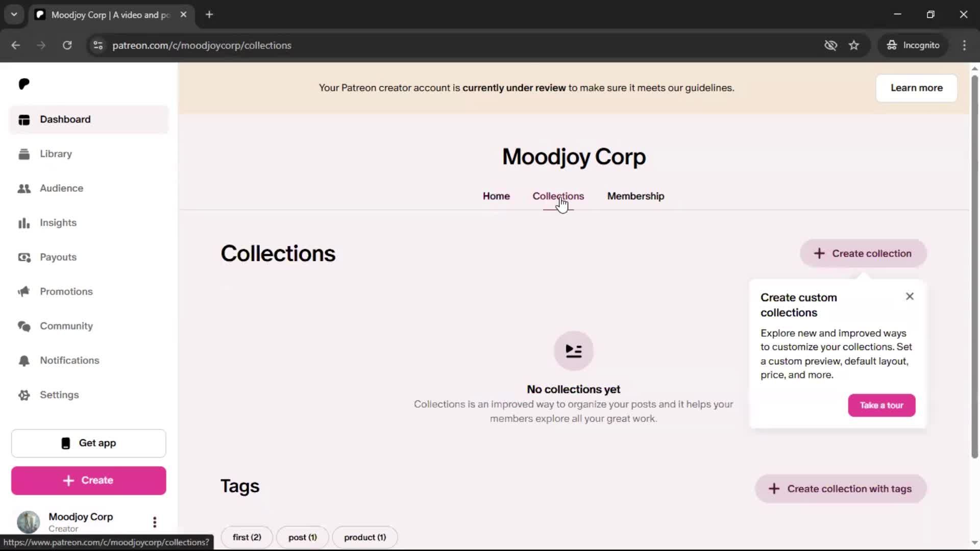Click the Incognito indicator
Screen dimensions: 980x551
[913, 45]
